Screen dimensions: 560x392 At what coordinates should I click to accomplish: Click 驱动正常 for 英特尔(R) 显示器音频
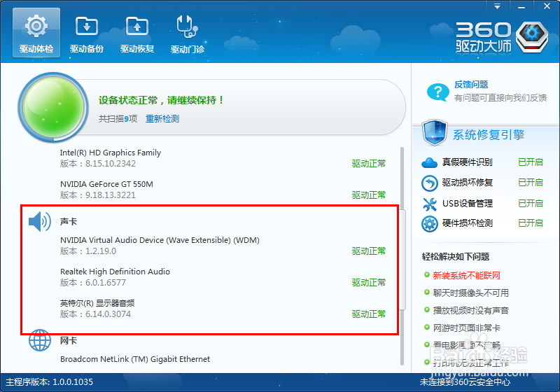pos(369,314)
